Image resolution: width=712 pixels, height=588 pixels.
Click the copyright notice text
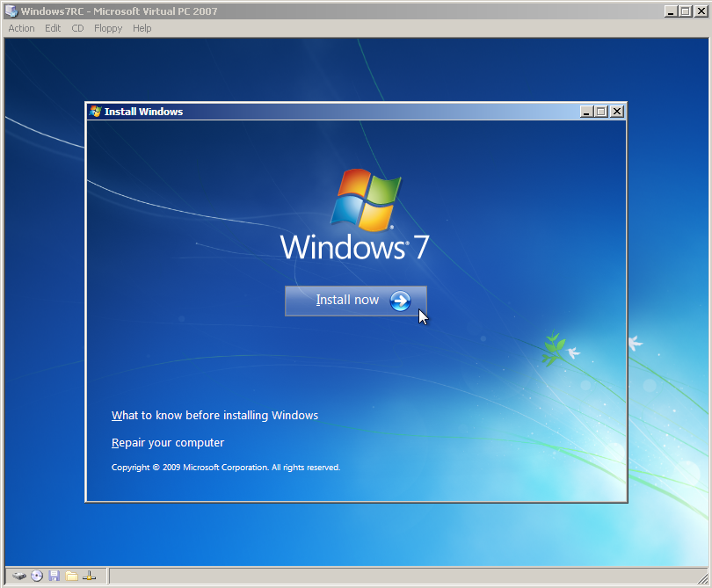(x=225, y=467)
